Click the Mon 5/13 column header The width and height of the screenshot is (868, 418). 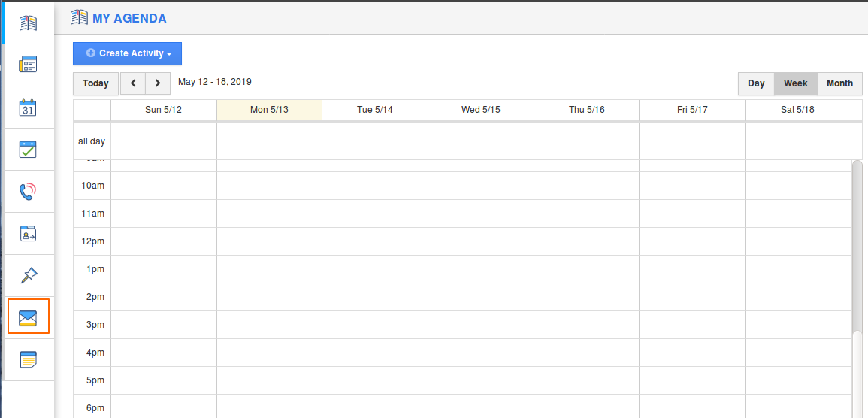point(269,110)
